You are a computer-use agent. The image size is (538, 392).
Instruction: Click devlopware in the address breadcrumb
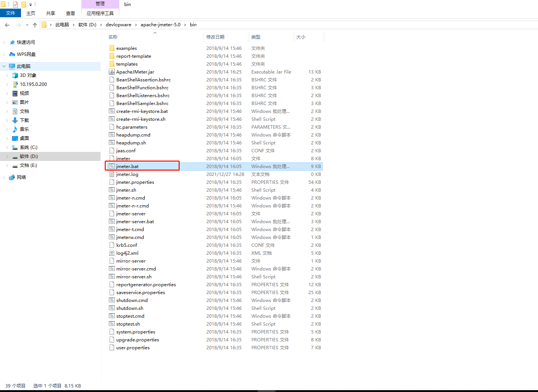(x=119, y=25)
